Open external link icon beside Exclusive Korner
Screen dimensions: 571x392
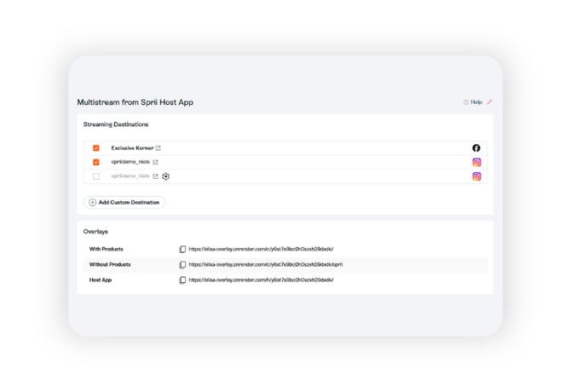click(159, 148)
